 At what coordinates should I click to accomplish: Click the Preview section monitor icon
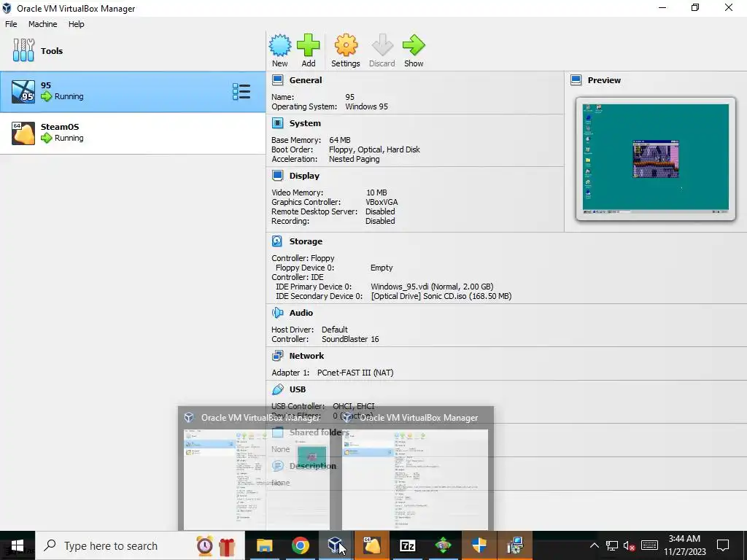[x=576, y=80]
